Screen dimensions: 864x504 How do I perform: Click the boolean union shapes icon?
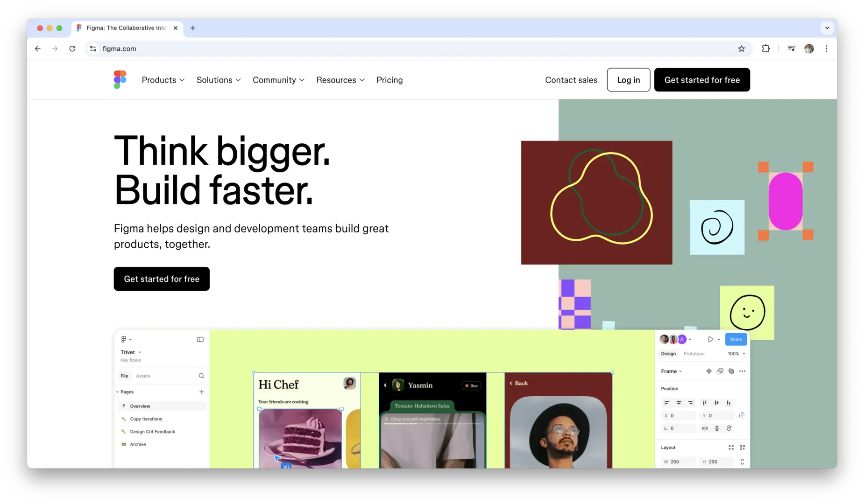click(x=731, y=371)
